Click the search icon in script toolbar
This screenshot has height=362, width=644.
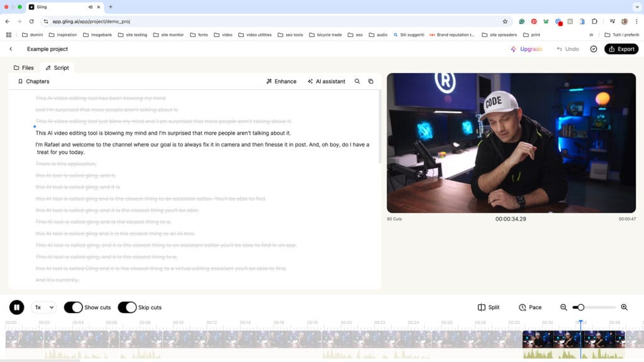pyautogui.click(x=357, y=81)
